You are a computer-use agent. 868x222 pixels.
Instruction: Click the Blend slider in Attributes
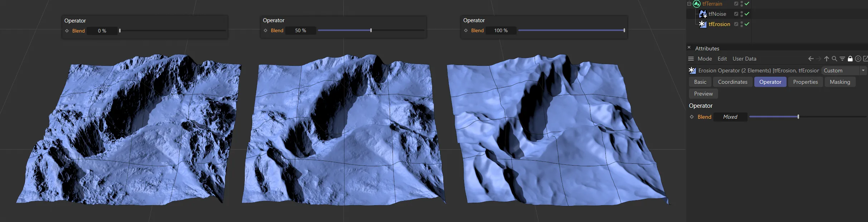798,117
